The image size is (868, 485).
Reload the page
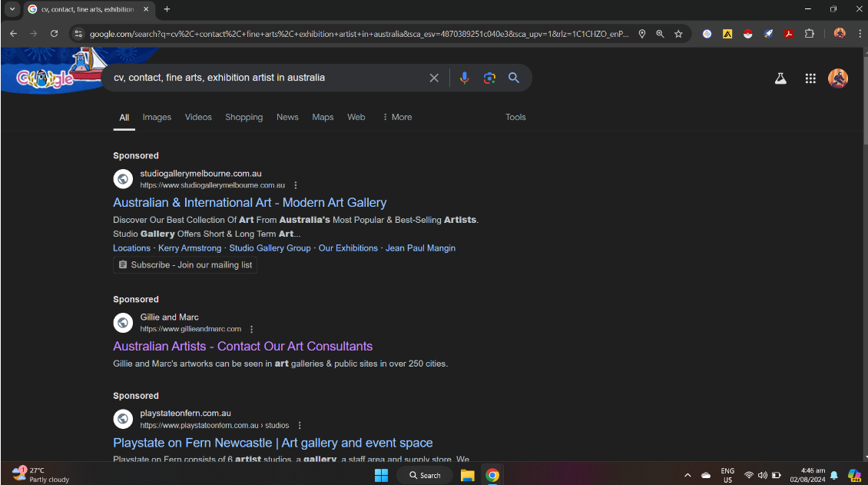[54, 34]
